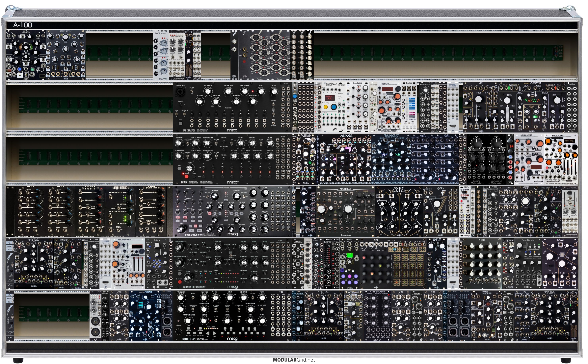The image size is (588, 364).
Task: Click the A-100 case label
Action: click(23, 25)
